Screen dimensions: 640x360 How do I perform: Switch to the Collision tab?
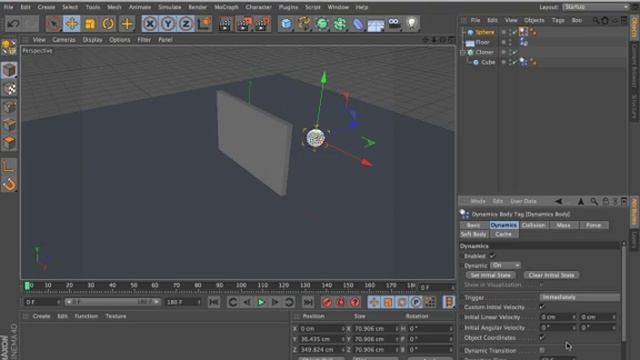point(533,225)
